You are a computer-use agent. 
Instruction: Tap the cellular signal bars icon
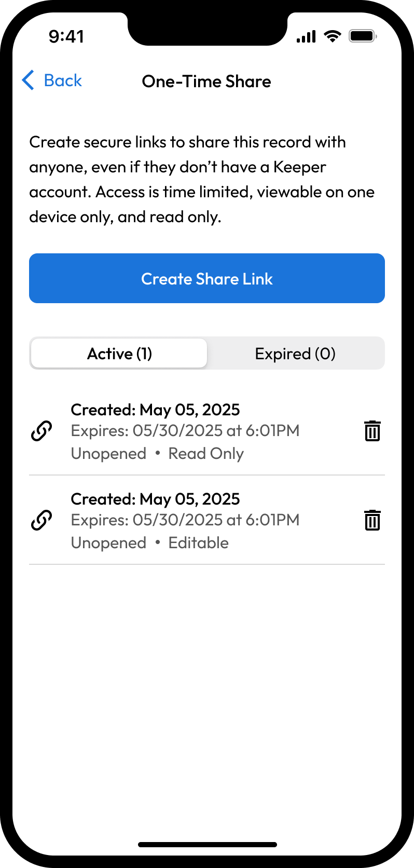[x=306, y=36]
